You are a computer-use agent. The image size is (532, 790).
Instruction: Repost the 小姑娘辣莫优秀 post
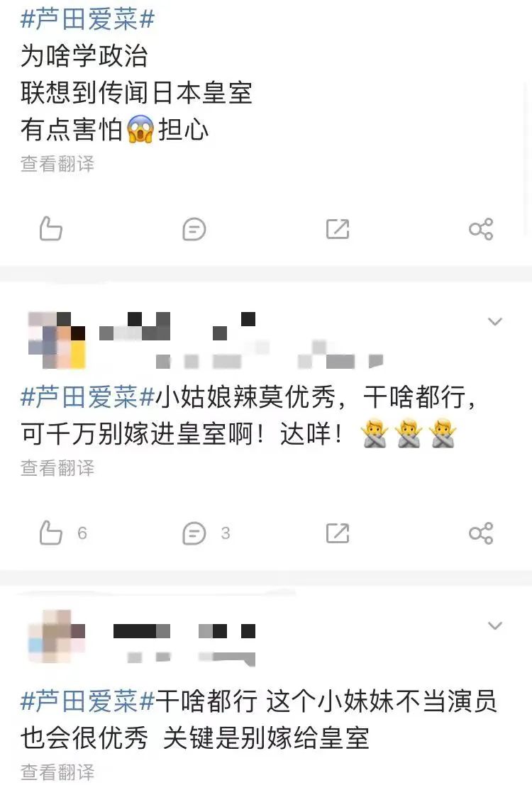pos(338,533)
